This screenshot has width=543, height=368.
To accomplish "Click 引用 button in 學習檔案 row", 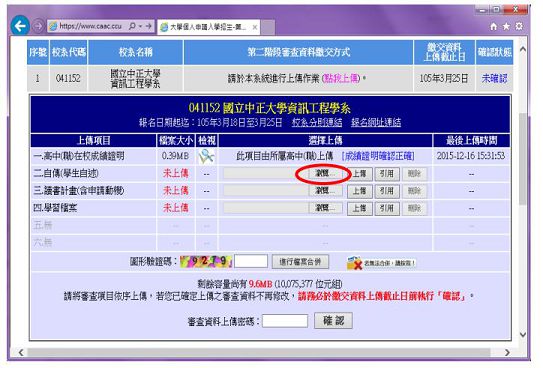I will pyautogui.click(x=387, y=208).
